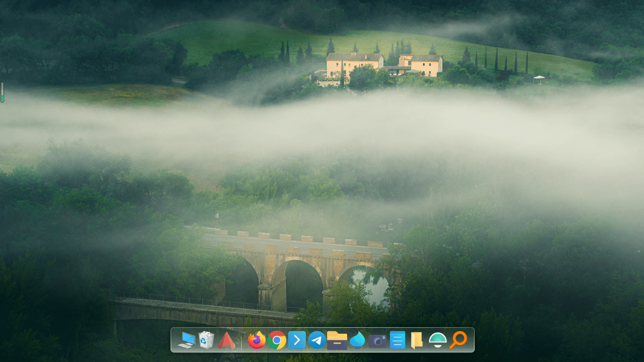Viewport: 644px width, 362px height.
Task: Launch the blue water-drop application
Action: click(x=357, y=340)
